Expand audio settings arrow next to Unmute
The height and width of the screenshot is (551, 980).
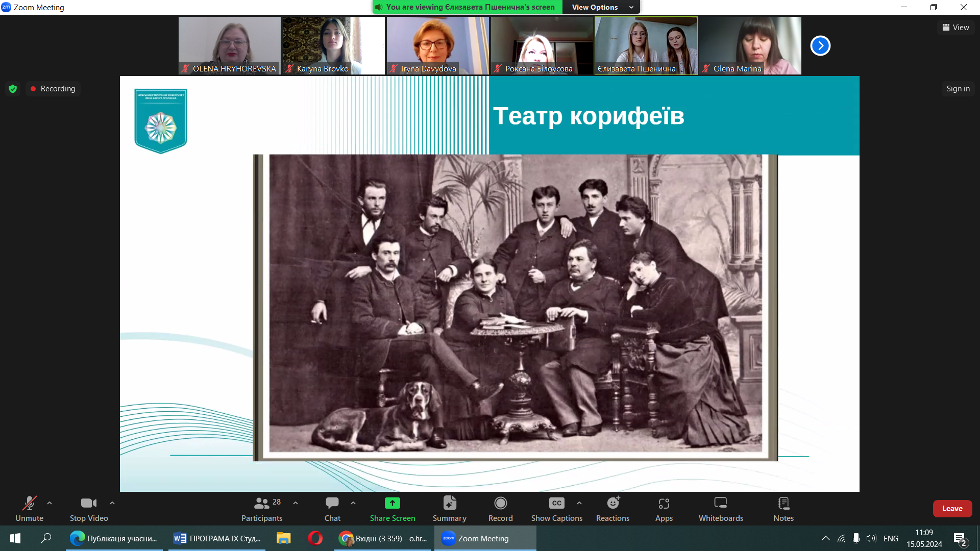(50, 503)
